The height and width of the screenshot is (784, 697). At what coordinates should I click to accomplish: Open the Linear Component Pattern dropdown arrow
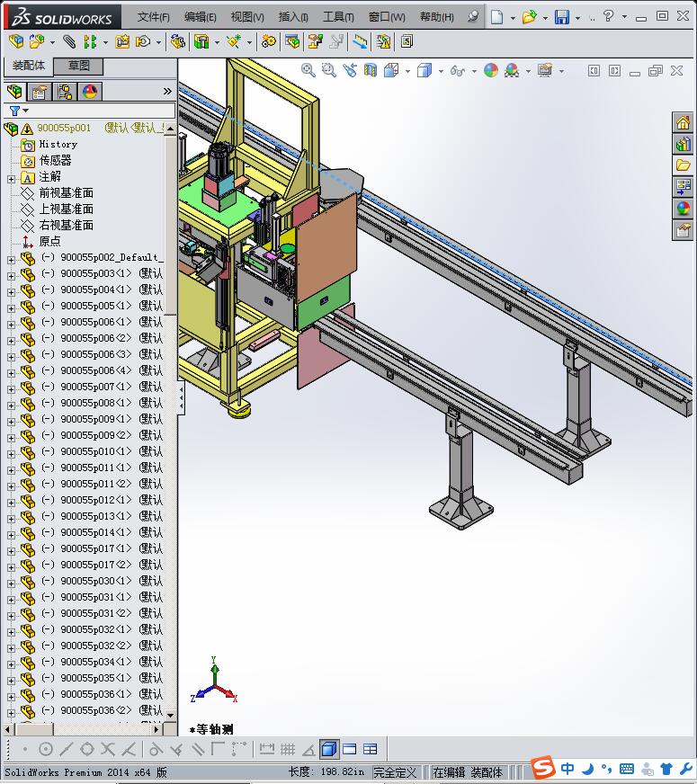click(105, 42)
